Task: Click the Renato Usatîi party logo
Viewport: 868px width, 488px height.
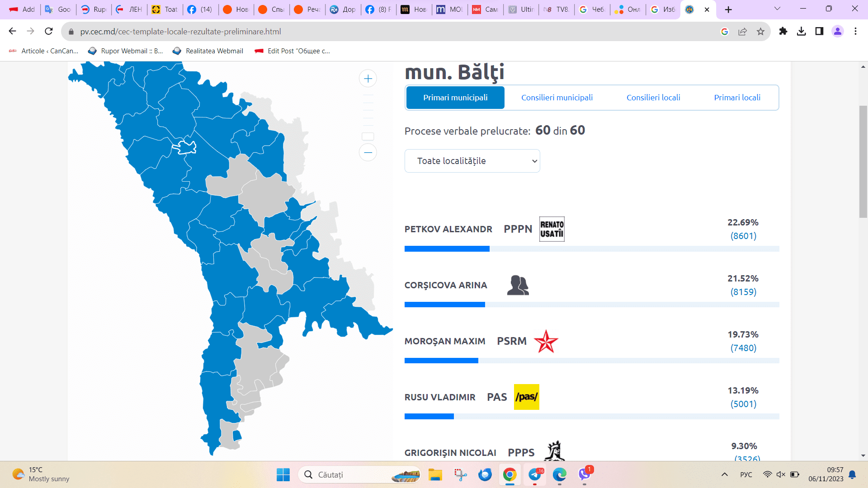Action: (552, 229)
